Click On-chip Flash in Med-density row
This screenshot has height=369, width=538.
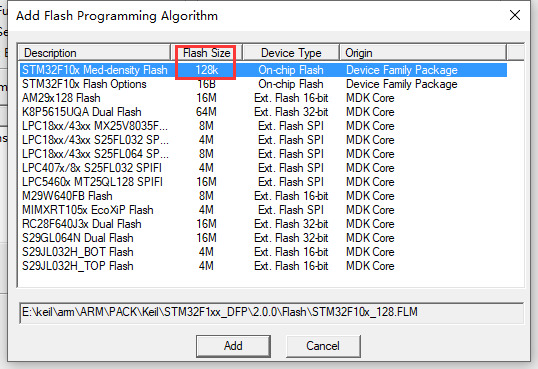tap(291, 70)
